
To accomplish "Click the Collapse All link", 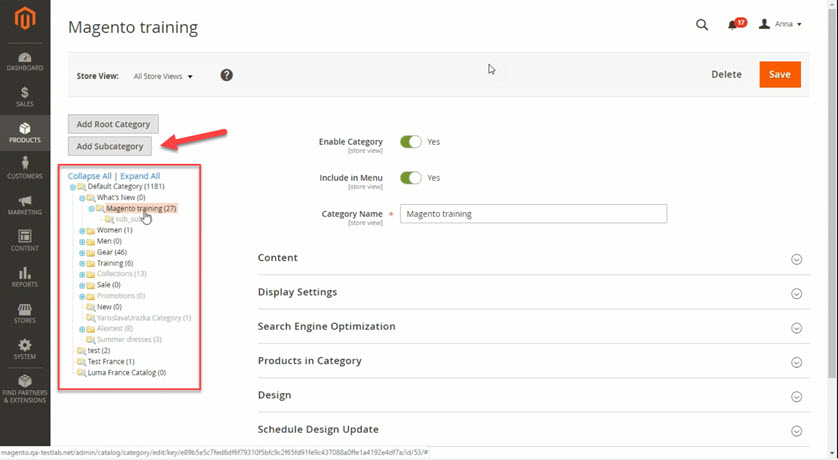I will (x=90, y=176).
